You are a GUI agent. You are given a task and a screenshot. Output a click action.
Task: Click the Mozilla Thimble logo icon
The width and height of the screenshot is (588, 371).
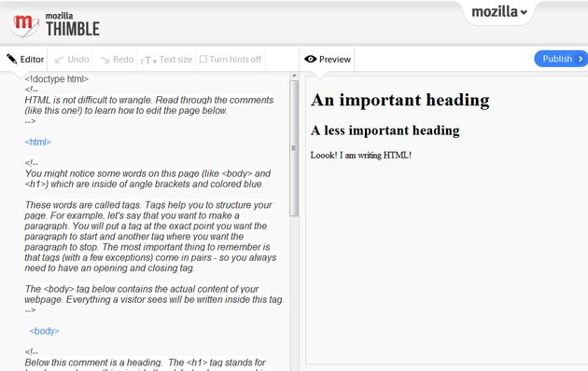(24, 25)
